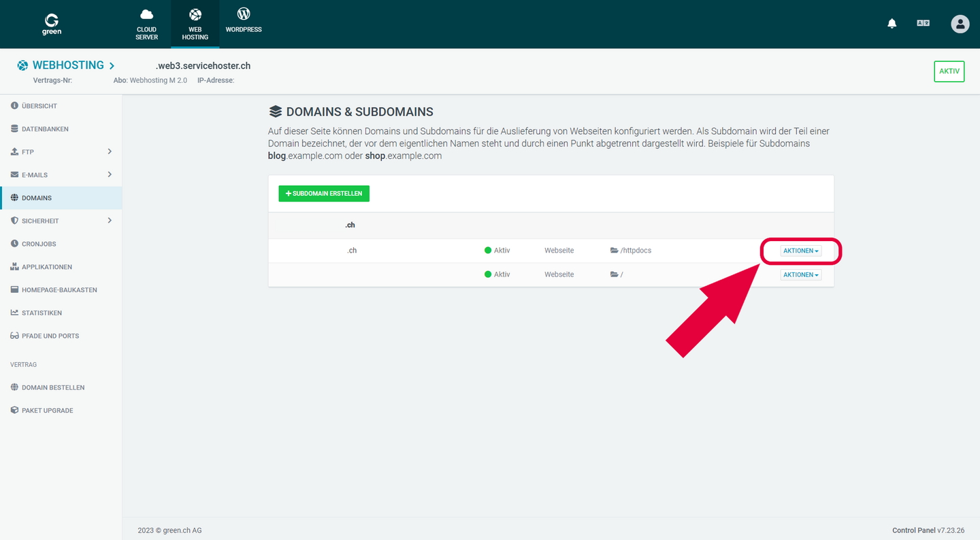Click the Pfade und Ports glasses icon

14,336
